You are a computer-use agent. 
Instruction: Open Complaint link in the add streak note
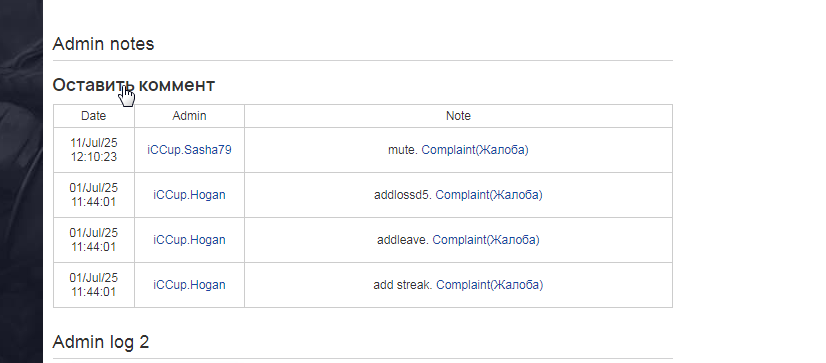490,285
